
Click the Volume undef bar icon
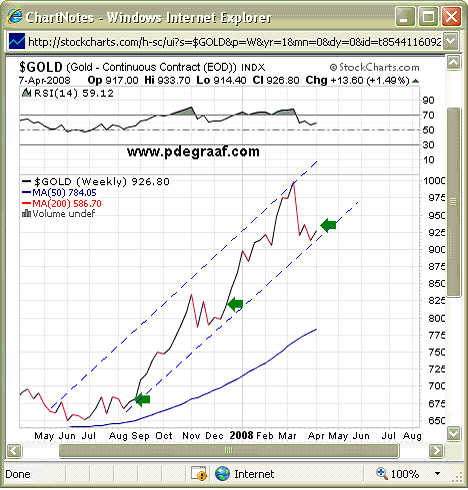(x=26, y=213)
